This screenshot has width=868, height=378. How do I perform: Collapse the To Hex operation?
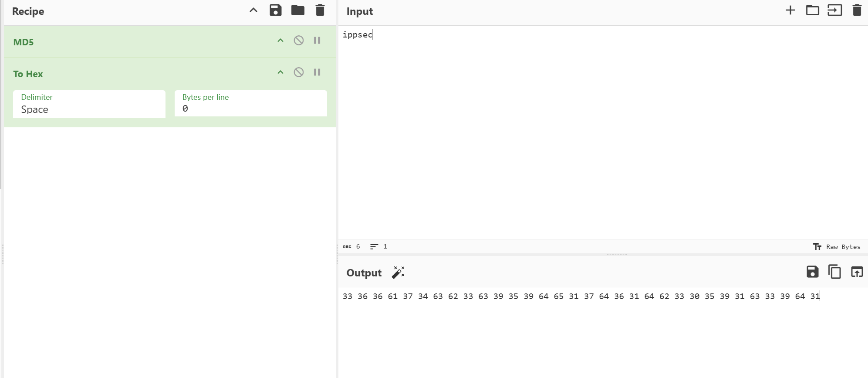[280, 72]
